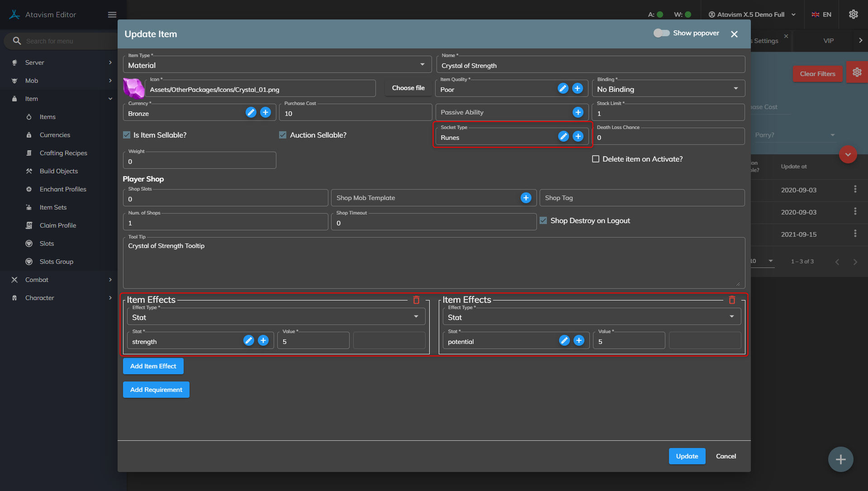Edit the Item Quality pencil icon
The height and width of the screenshot is (491, 868).
tap(563, 89)
